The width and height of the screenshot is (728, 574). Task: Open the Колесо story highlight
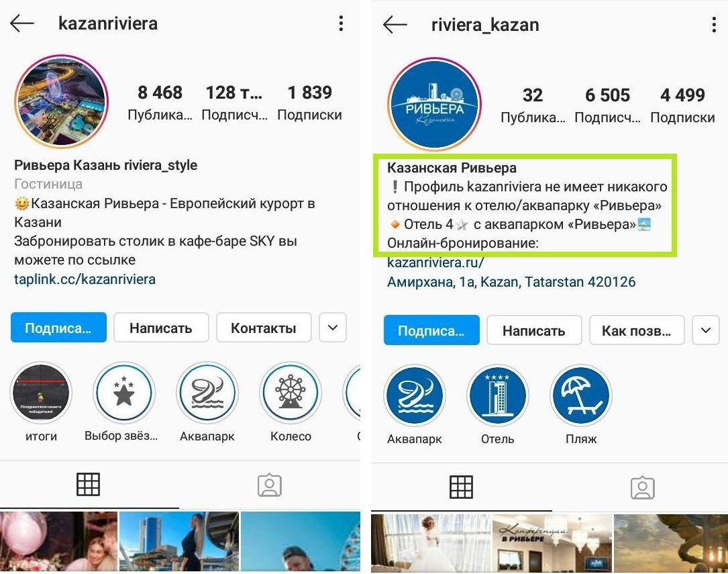point(291,393)
